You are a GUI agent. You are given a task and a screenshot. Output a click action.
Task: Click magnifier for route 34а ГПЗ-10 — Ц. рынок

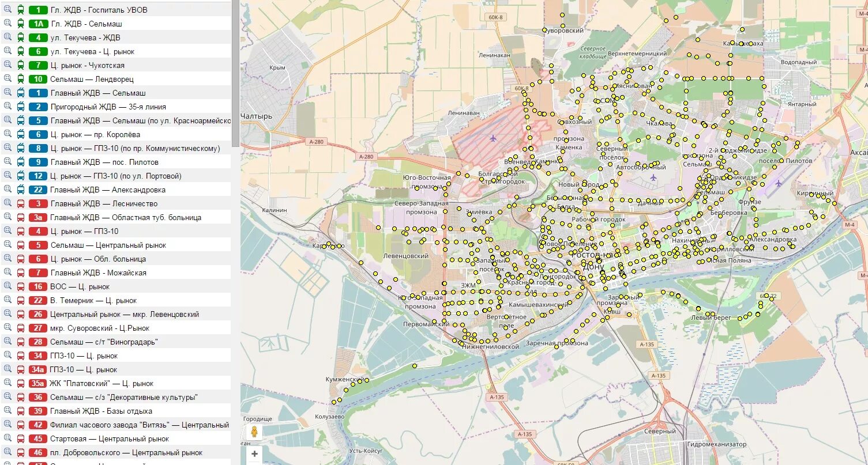pyautogui.click(x=8, y=369)
